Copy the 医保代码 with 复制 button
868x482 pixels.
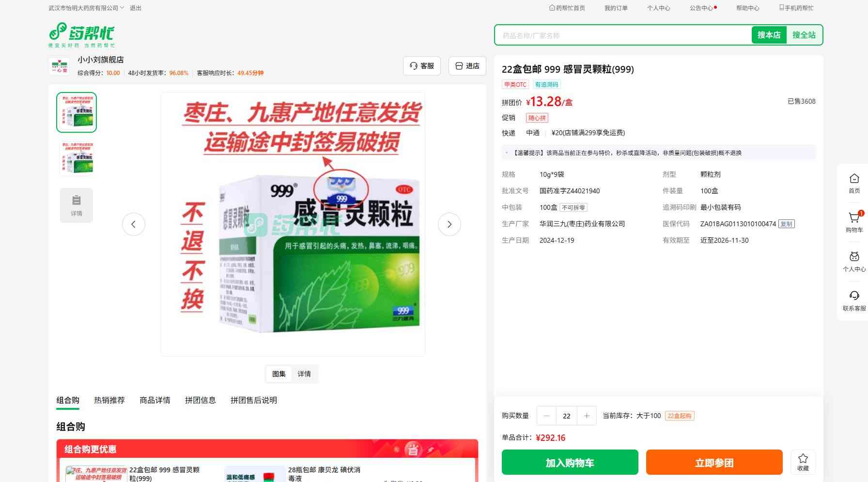click(x=786, y=224)
